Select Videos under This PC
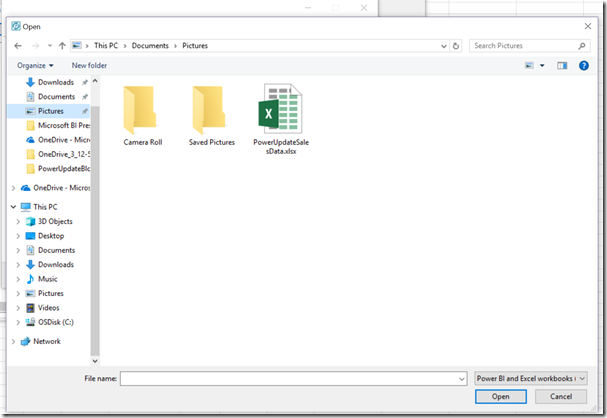 (43, 308)
